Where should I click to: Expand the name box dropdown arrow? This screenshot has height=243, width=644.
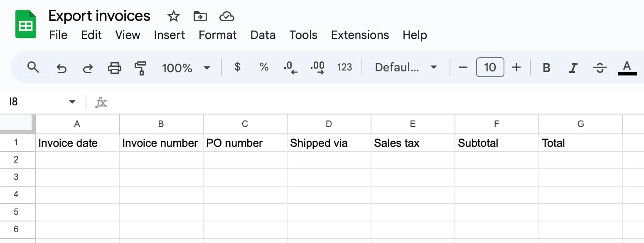(72, 102)
